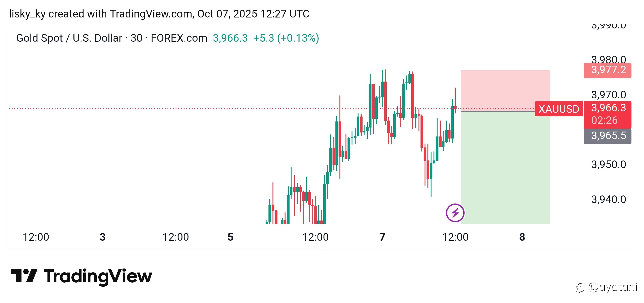This screenshot has width=644, height=303.
Task: Select the gray 3,965.5 entry price label
Action: point(608,136)
